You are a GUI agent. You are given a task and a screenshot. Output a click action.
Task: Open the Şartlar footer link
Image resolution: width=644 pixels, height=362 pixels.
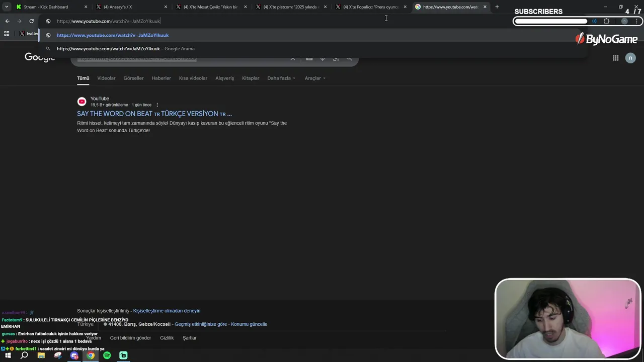(x=190, y=338)
